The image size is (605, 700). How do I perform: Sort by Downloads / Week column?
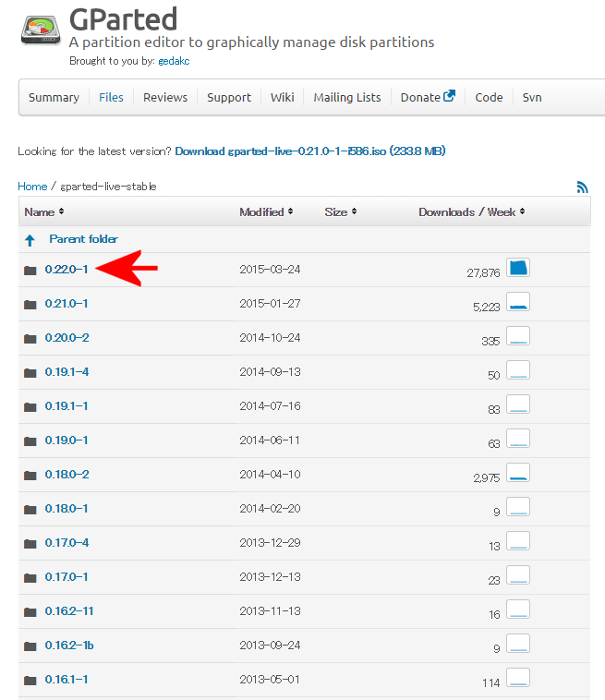tap(471, 212)
